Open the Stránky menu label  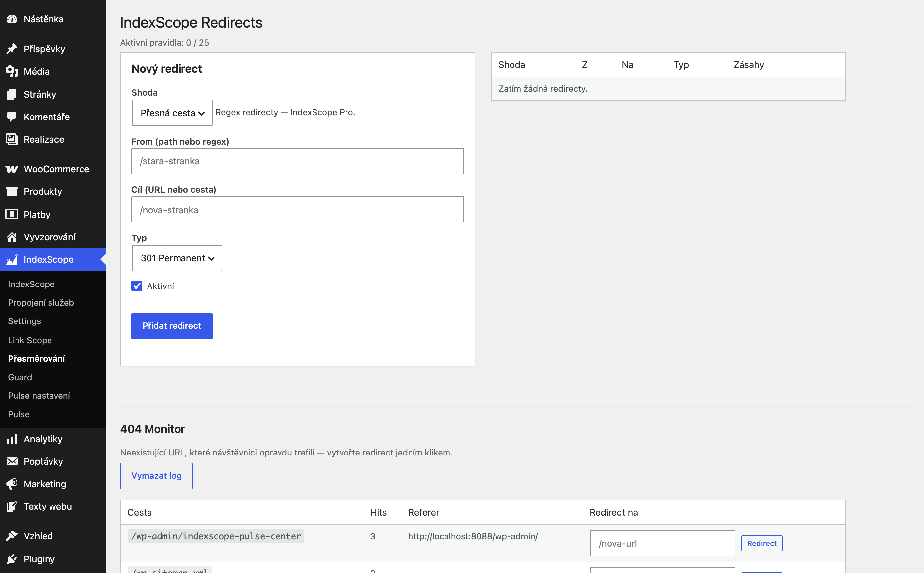40,94
